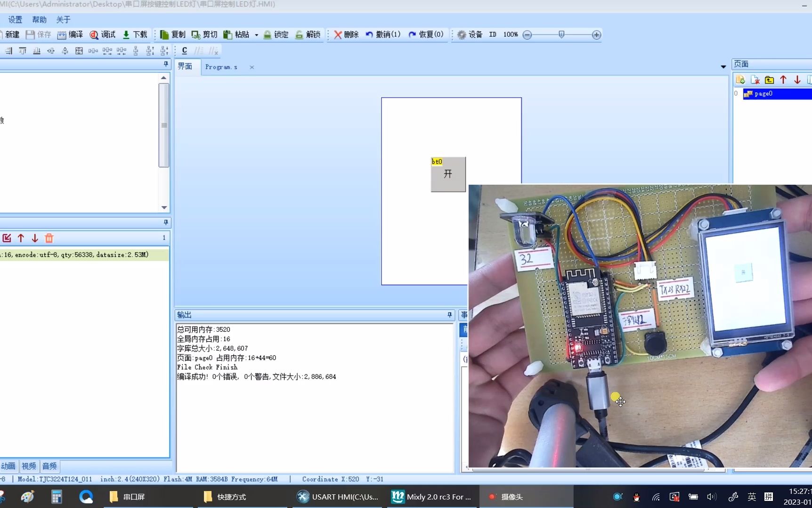The width and height of the screenshot is (812, 508).
Task: Open the 设置 menu
Action: tap(15, 19)
